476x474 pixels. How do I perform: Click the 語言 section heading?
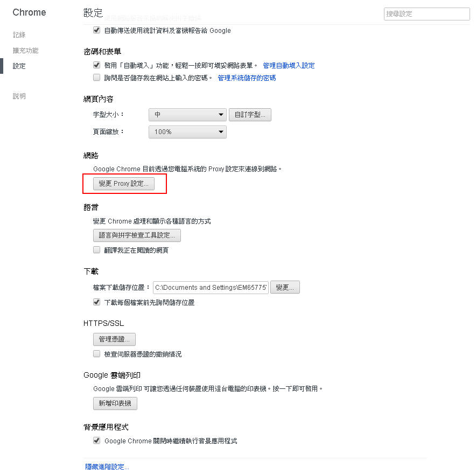tap(91, 207)
